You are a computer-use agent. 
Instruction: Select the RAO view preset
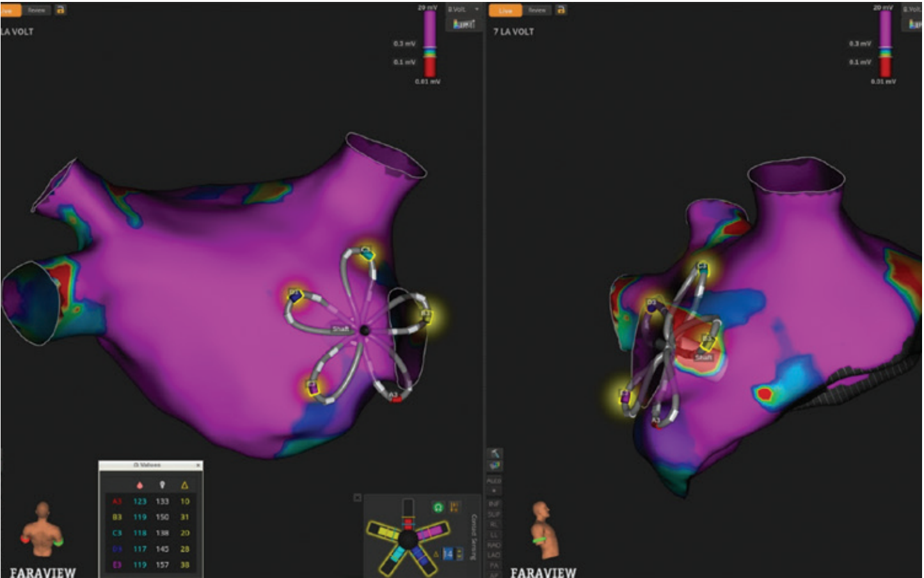(x=494, y=545)
